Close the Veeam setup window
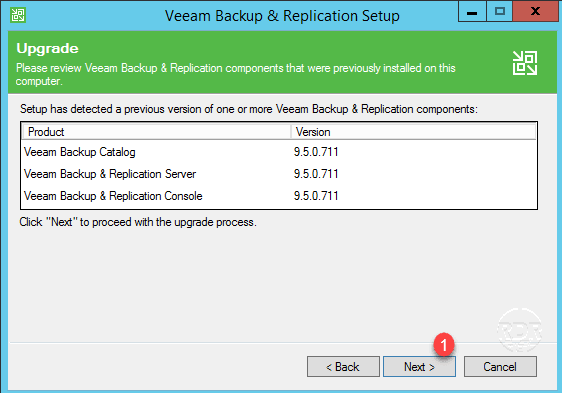The height and width of the screenshot is (393, 562). click(535, 12)
